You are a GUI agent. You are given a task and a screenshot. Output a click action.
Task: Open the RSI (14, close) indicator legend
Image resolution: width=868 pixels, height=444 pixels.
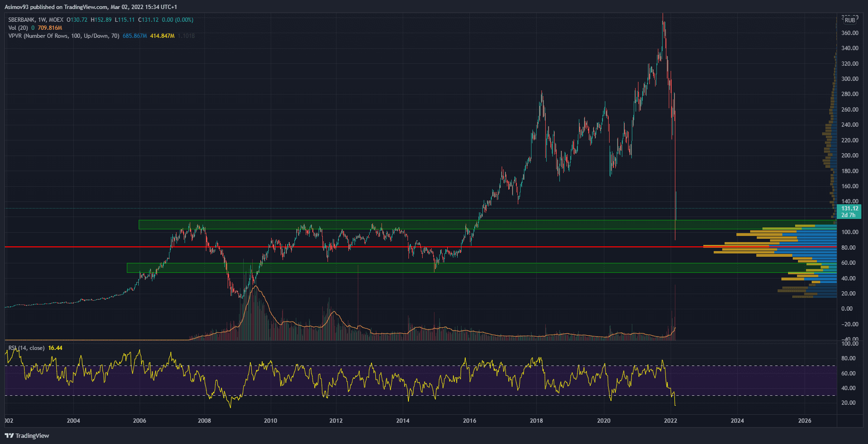coord(27,348)
